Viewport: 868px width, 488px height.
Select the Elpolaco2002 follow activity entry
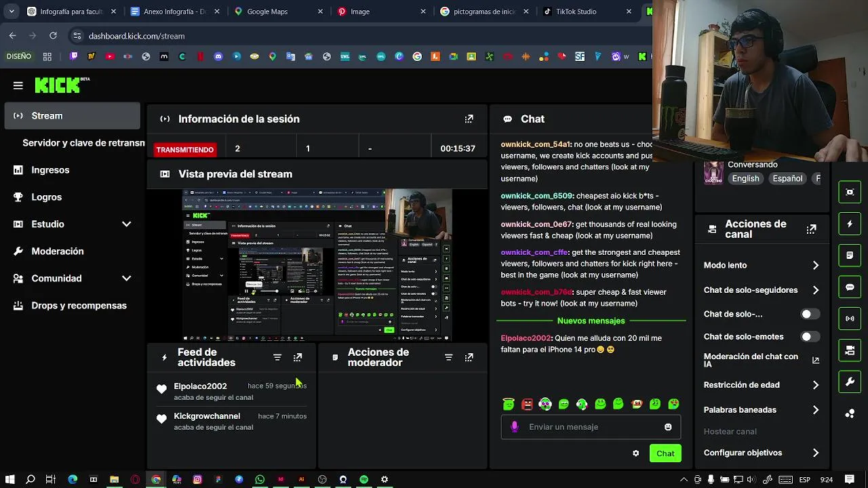click(x=231, y=391)
